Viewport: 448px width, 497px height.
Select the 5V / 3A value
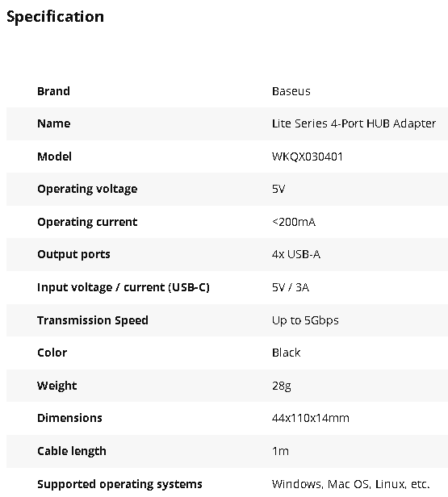click(291, 287)
